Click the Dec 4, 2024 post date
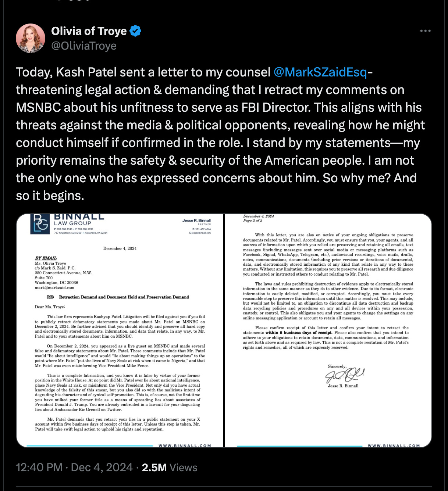 [x=102, y=467]
